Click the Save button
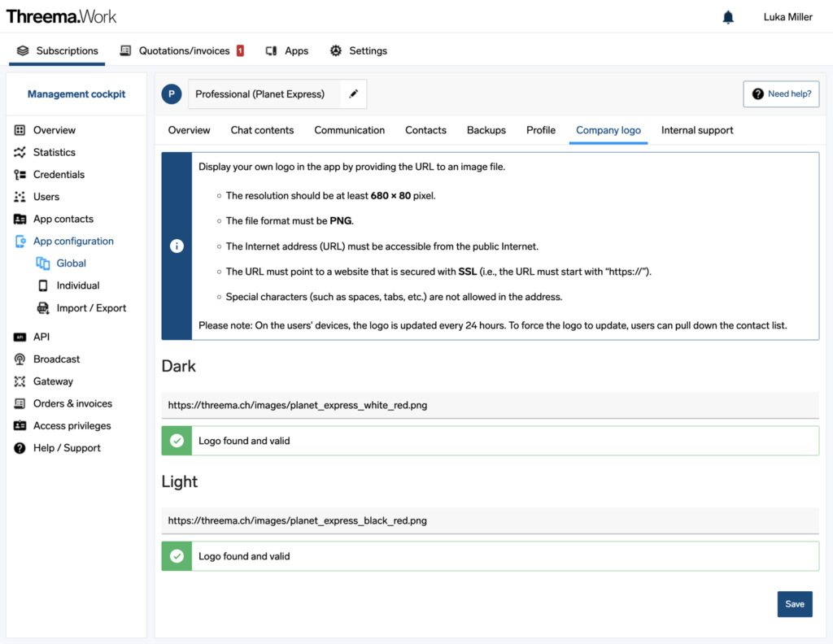This screenshot has width=833, height=644. pos(794,604)
